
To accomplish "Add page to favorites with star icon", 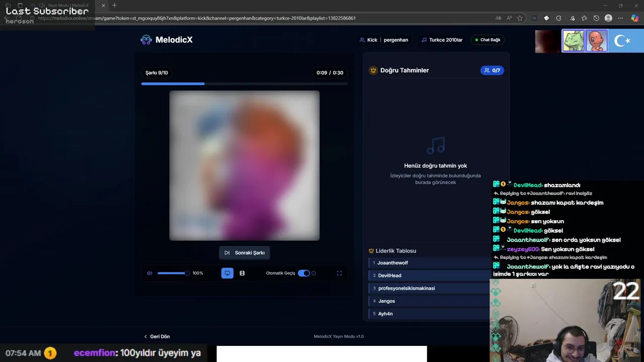I will pos(520,18).
